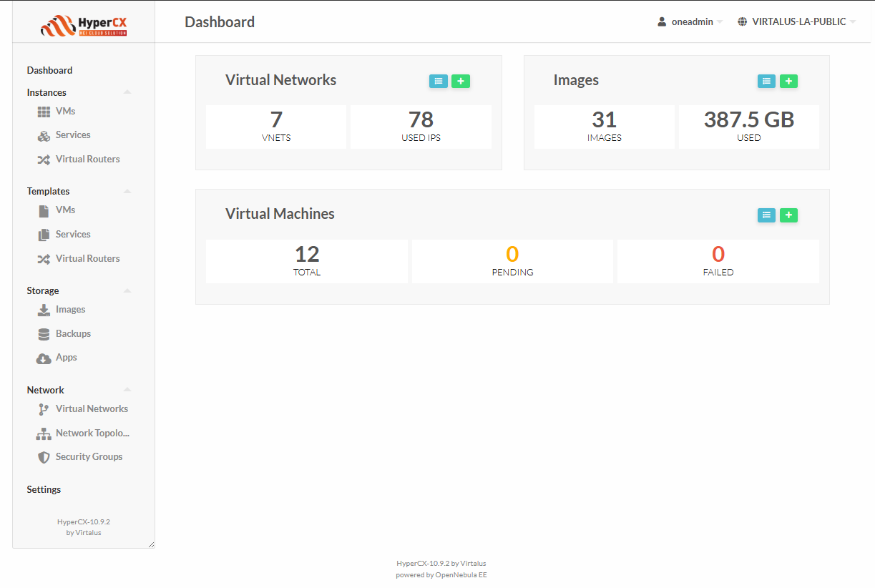875x588 pixels.
Task: Go to Settings in the sidebar
Action: tap(44, 489)
